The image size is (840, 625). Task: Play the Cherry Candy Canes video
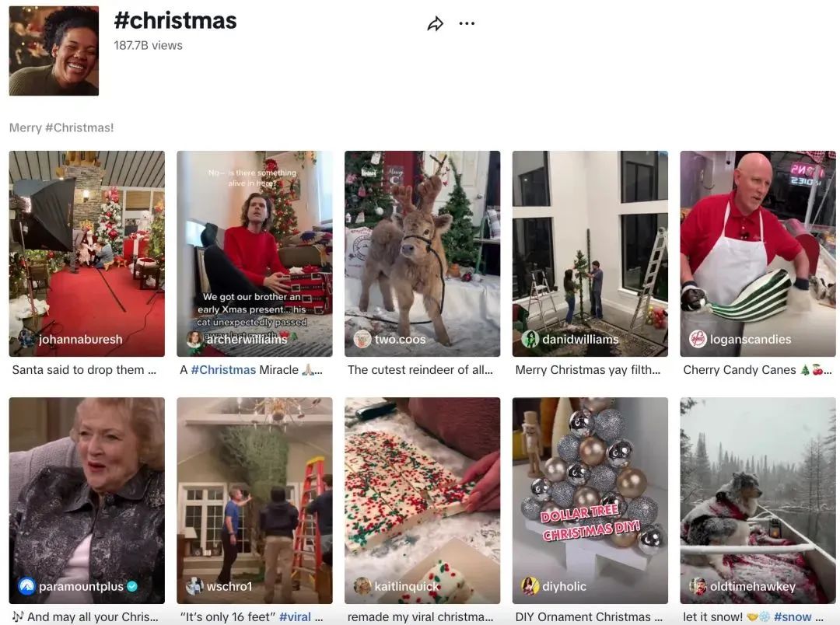pos(758,241)
